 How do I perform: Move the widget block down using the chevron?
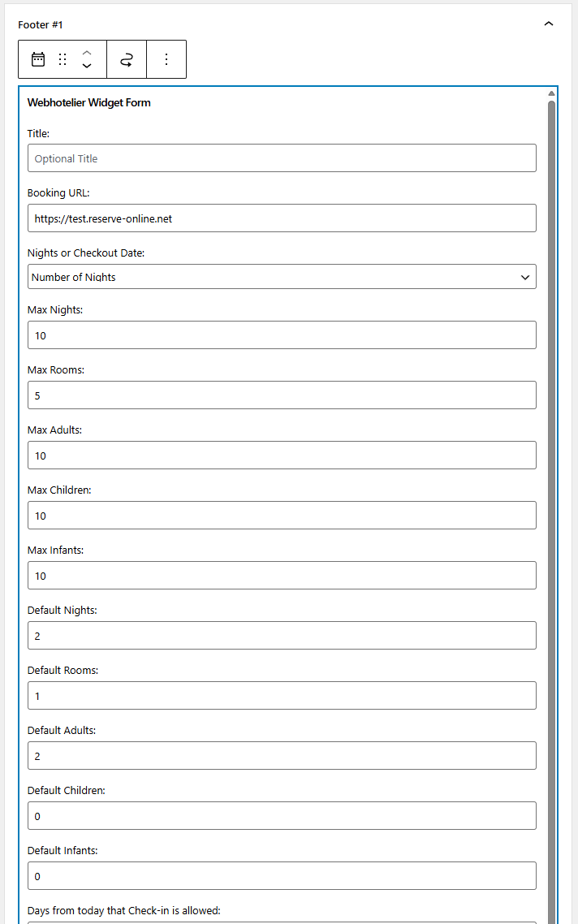(87, 65)
